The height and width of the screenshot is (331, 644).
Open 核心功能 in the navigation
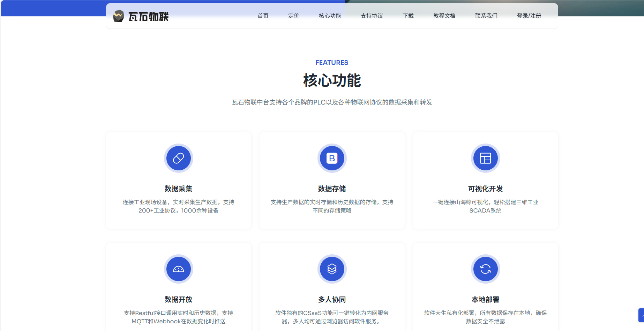(330, 16)
